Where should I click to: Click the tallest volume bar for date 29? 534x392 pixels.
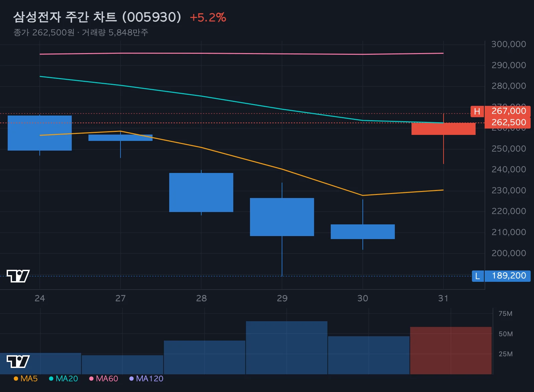tap(287, 348)
